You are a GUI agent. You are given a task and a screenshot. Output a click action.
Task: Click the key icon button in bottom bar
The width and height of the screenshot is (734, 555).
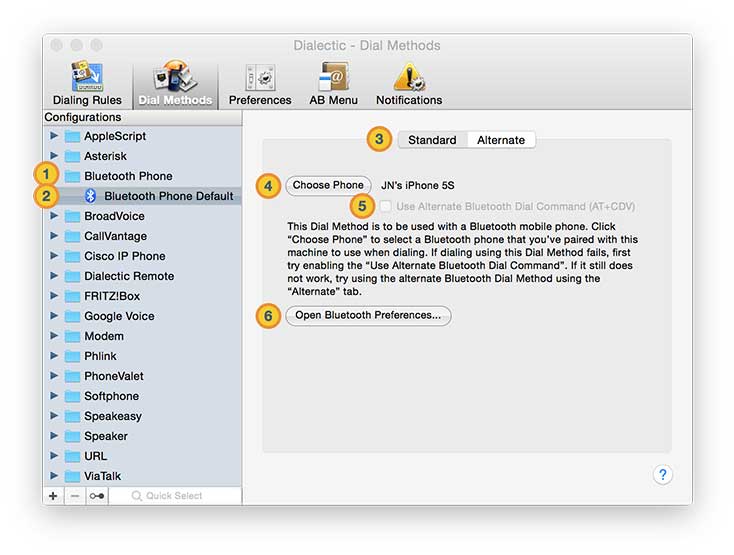[97, 496]
